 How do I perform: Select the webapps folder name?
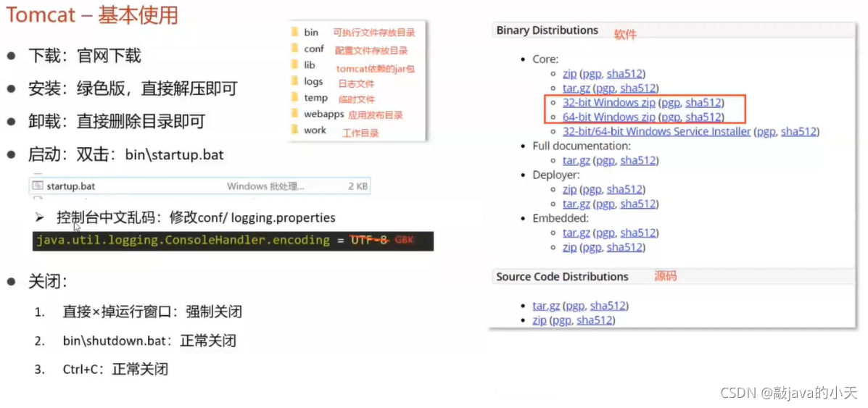[x=324, y=114]
